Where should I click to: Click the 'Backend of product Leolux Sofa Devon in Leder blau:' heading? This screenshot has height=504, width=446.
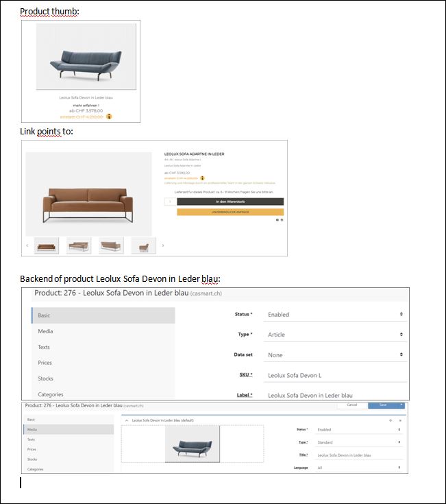point(120,278)
